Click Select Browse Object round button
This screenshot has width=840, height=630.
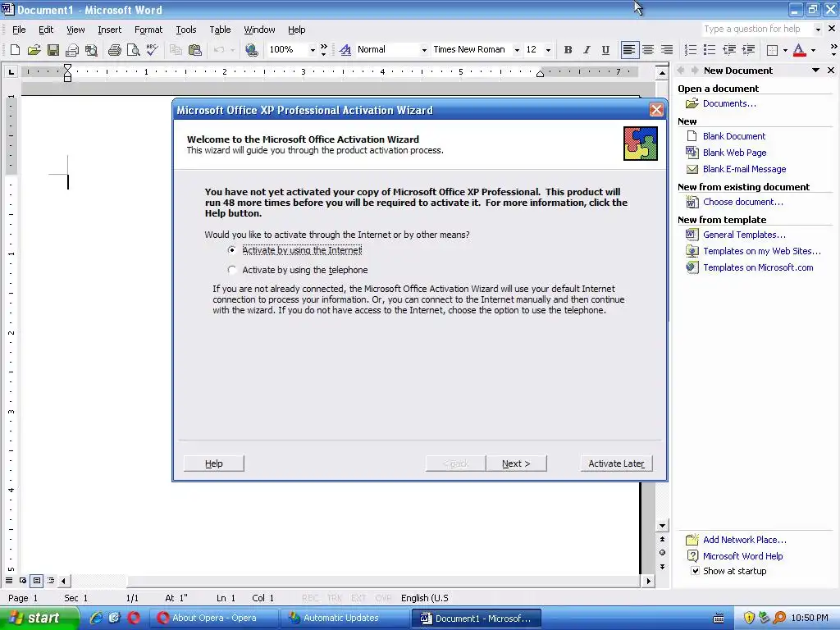pos(662,553)
